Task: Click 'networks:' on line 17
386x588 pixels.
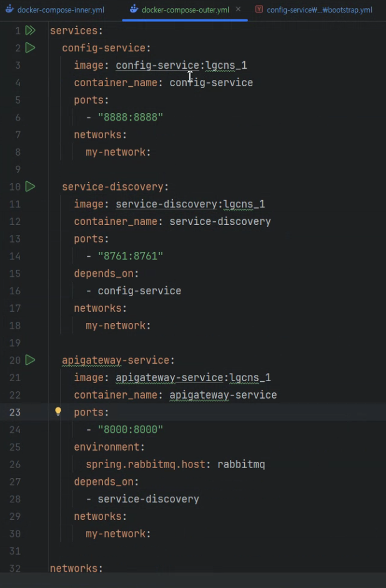Action: click(x=101, y=308)
